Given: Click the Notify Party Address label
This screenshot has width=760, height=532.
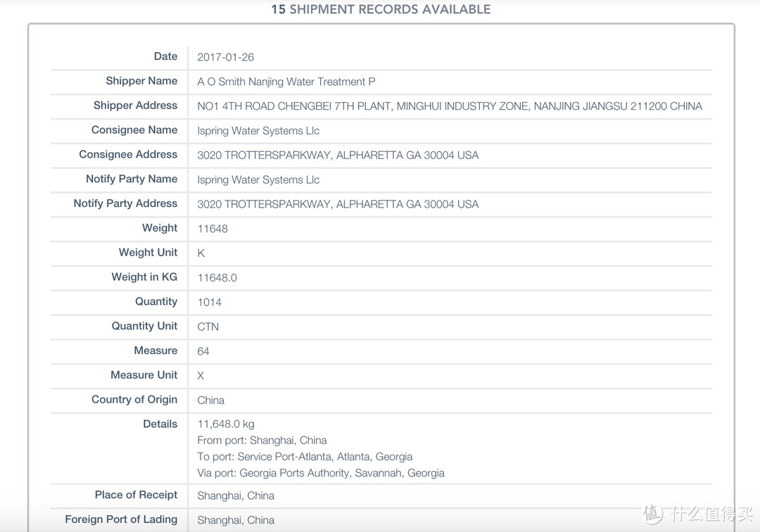Looking at the screenshot, I should (x=125, y=203).
